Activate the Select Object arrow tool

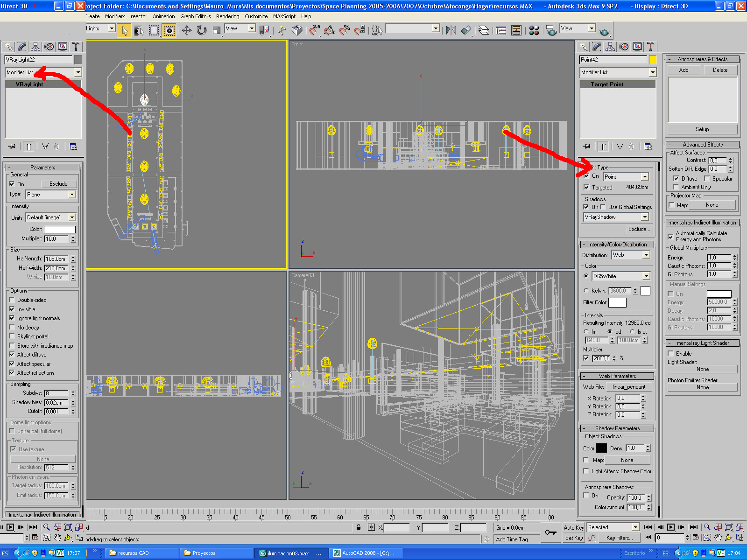point(124,31)
